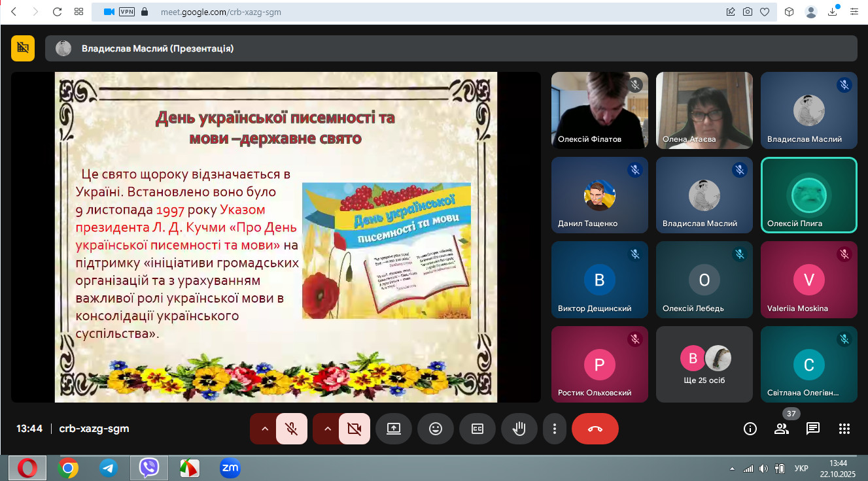
Task: Click the three-dot more options button
Action: tap(555, 429)
